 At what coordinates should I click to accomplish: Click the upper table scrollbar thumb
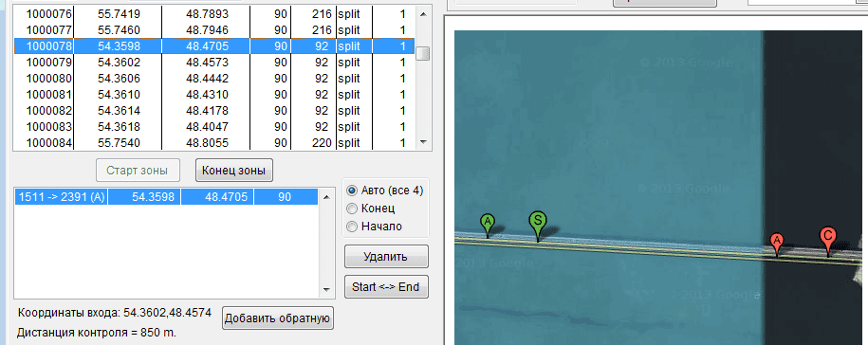(x=423, y=53)
